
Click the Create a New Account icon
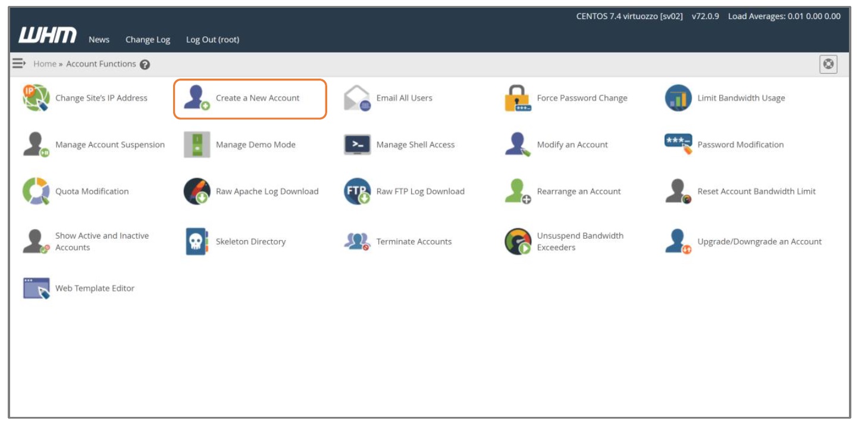[x=197, y=98]
